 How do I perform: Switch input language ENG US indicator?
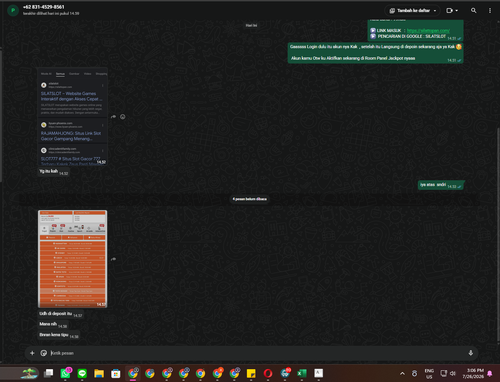click(429, 373)
